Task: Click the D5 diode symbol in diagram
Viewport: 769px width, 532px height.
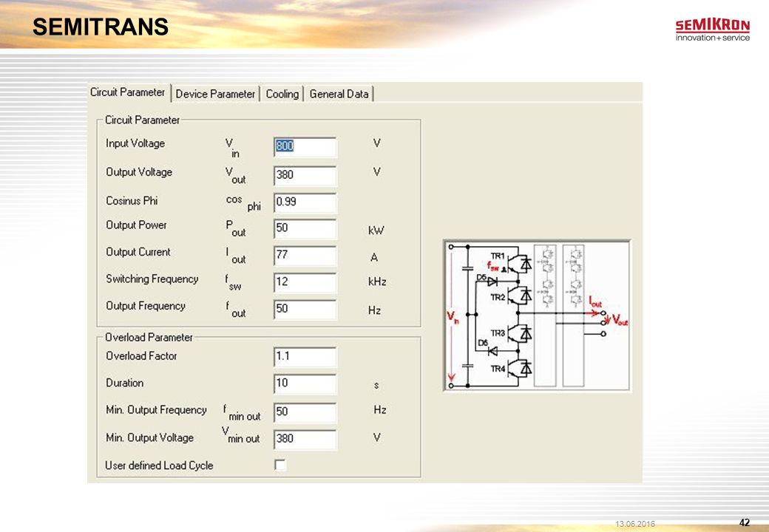Action: pos(492,282)
